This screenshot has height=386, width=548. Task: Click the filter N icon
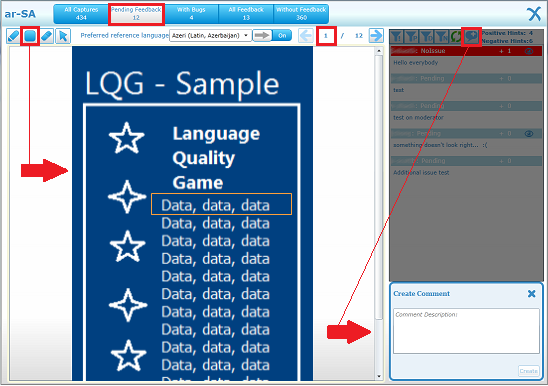click(442, 36)
